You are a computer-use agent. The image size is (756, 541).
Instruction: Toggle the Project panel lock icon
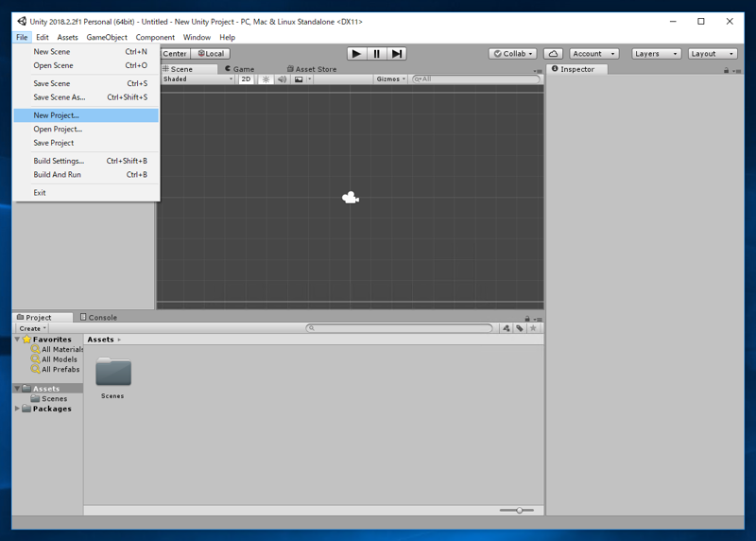[x=527, y=319]
